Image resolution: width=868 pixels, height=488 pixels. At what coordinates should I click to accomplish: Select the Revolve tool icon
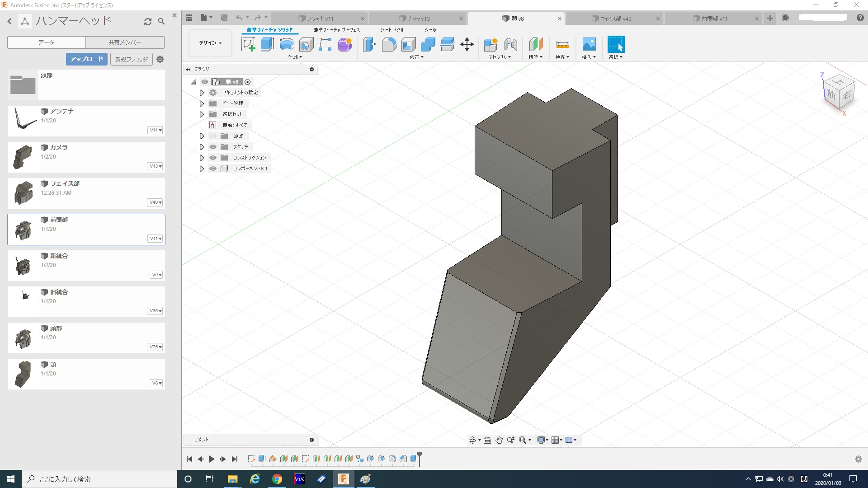tap(287, 44)
